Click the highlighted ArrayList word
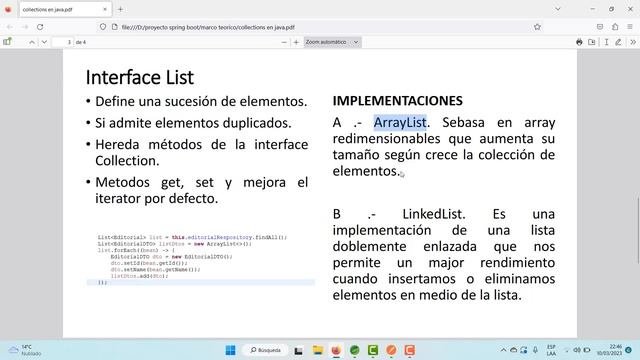The height and width of the screenshot is (360, 640). pos(400,122)
